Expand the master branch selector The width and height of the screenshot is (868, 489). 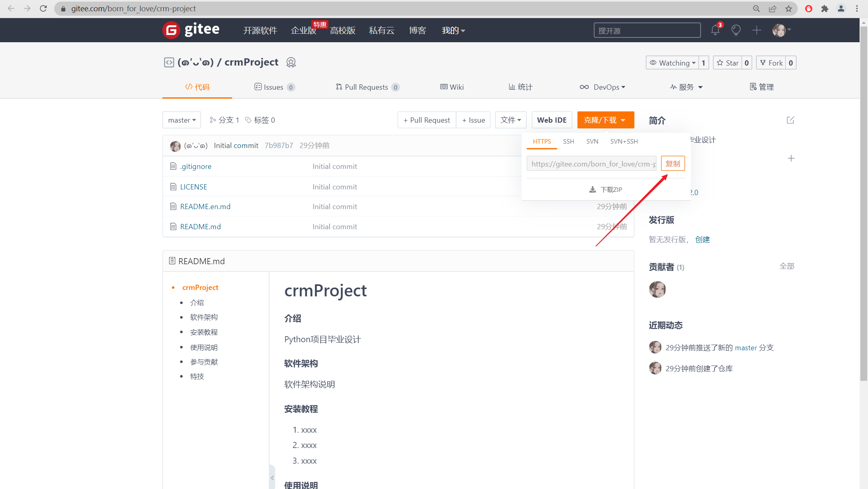coord(182,120)
